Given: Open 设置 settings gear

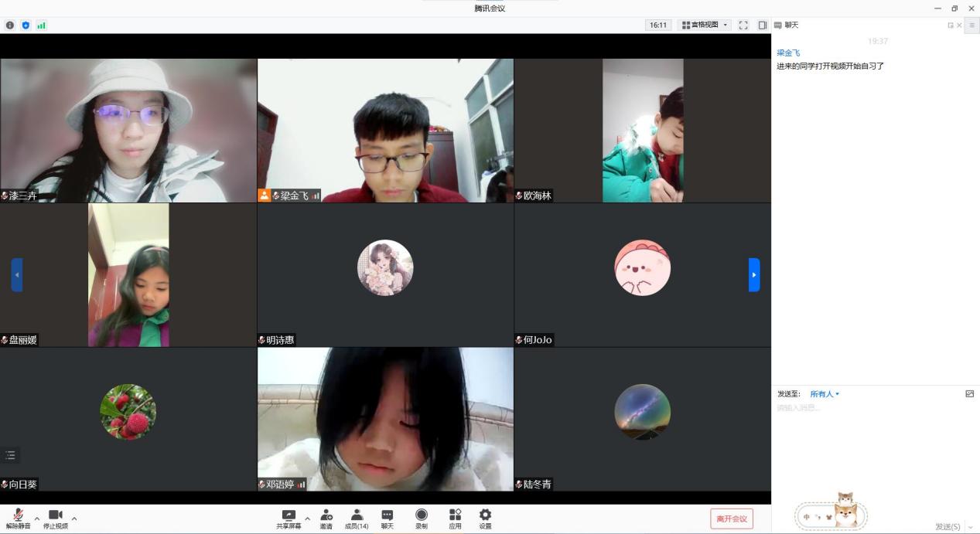Looking at the screenshot, I should [485, 519].
